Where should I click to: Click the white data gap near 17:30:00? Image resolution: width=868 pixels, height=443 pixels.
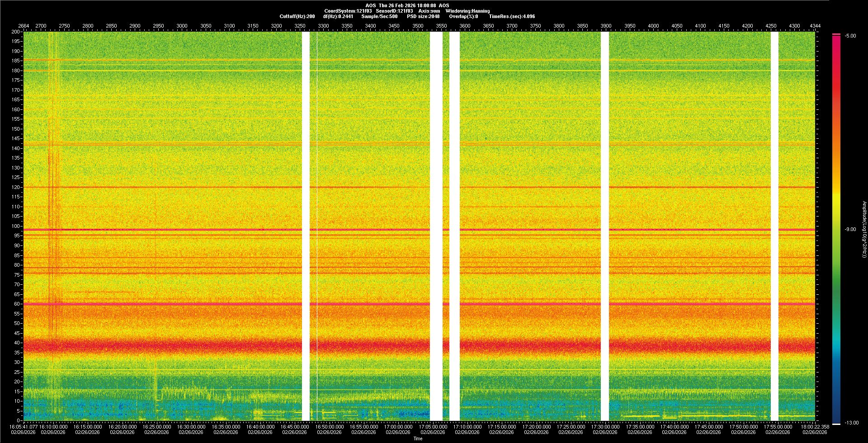point(605,226)
